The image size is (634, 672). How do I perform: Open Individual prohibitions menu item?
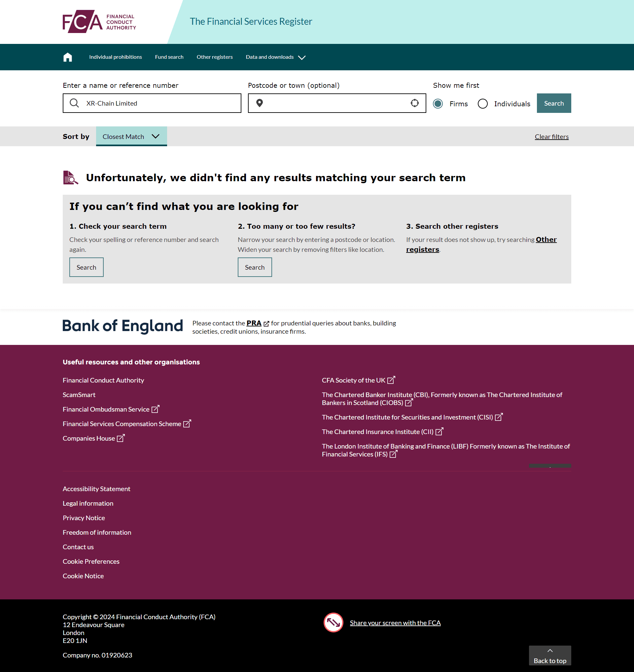coord(116,56)
